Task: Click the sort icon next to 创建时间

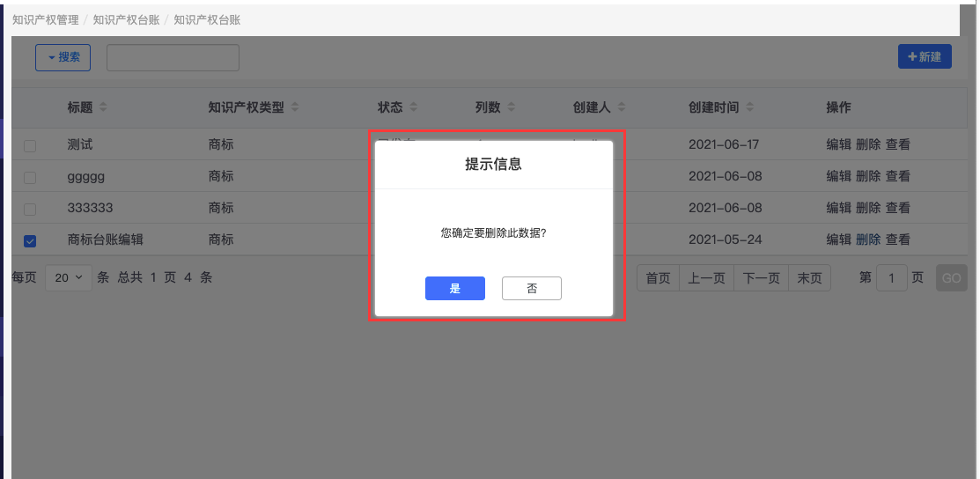Action: [750, 107]
